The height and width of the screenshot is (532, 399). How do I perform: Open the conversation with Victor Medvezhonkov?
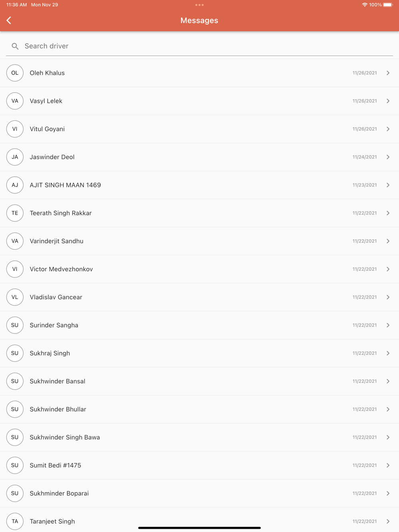[199, 269]
